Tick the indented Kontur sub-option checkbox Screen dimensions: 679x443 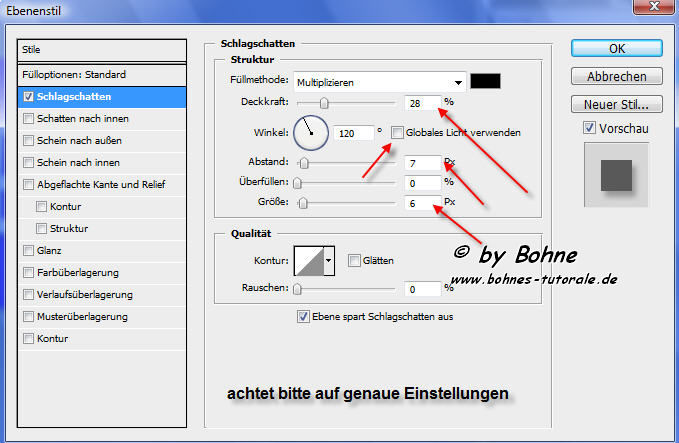tap(42, 207)
